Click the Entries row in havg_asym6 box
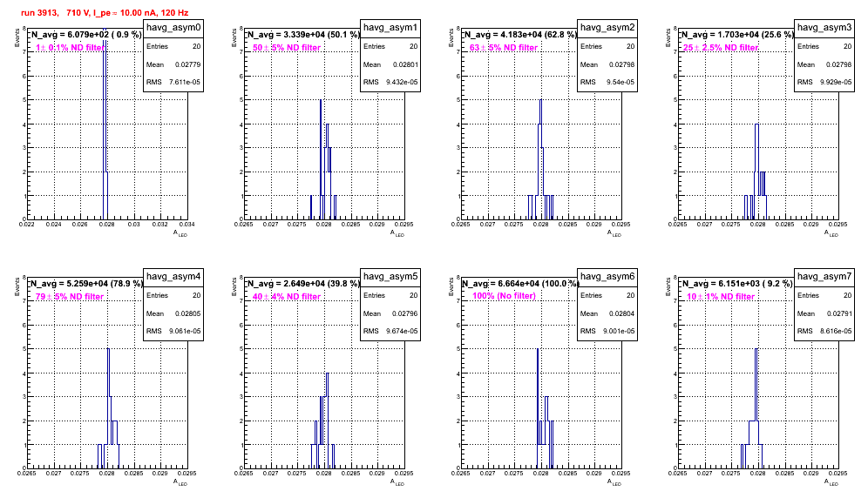This screenshot has height=498, width=868. click(x=607, y=295)
